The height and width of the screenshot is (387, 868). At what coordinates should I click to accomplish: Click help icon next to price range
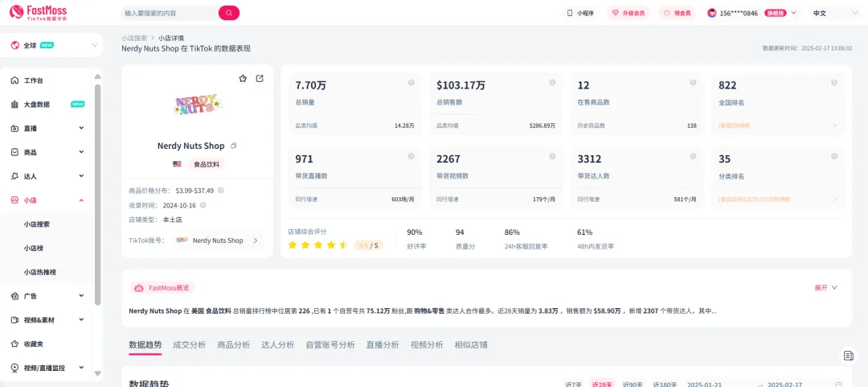pos(221,190)
